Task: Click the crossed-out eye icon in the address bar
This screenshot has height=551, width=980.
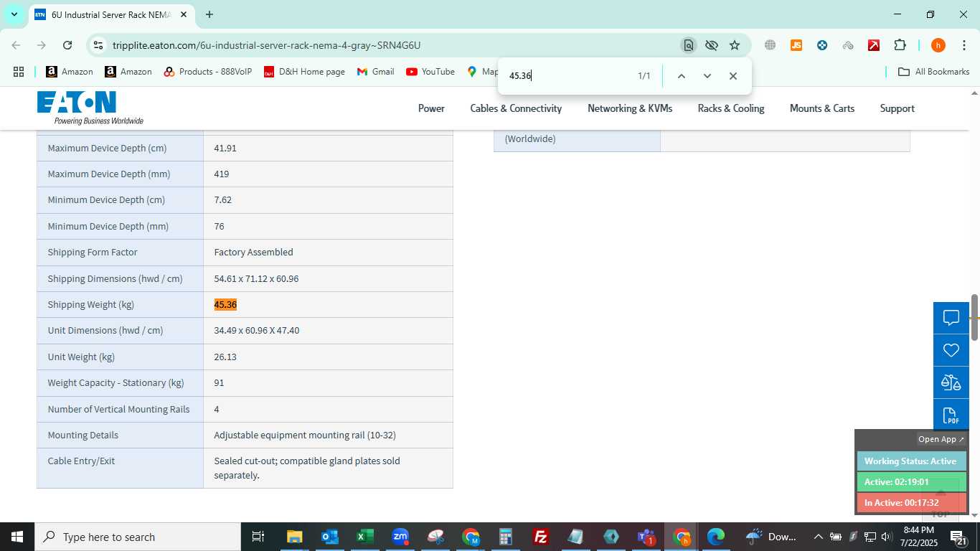Action: [x=711, y=45]
